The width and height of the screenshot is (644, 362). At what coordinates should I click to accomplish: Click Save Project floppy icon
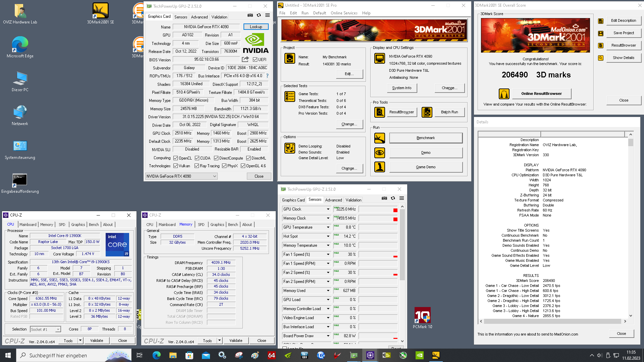point(601,34)
